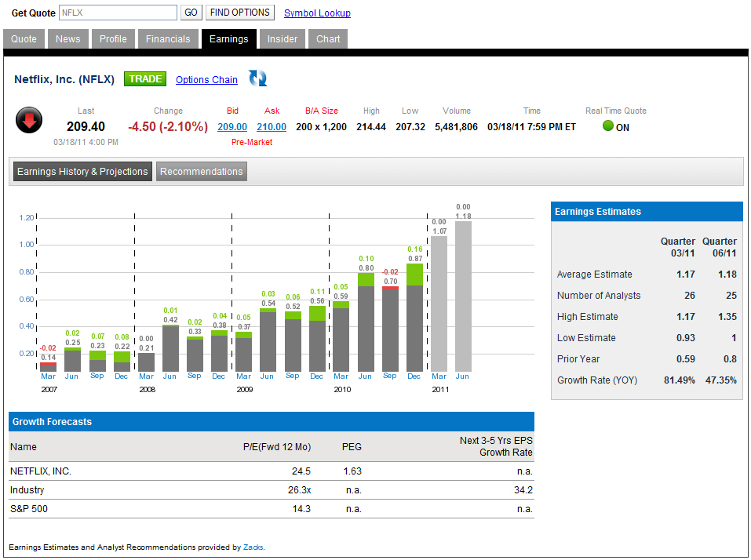Click the red down-arrow change indicator

click(29, 120)
